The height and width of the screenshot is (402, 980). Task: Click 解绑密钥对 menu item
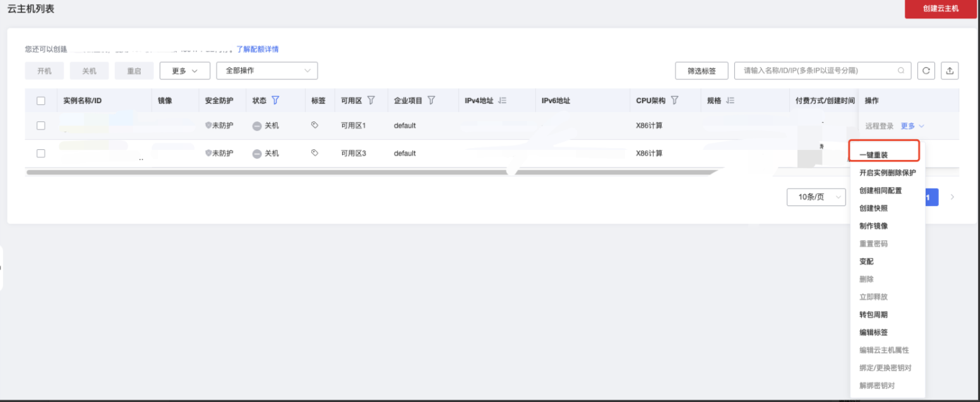pos(878,385)
